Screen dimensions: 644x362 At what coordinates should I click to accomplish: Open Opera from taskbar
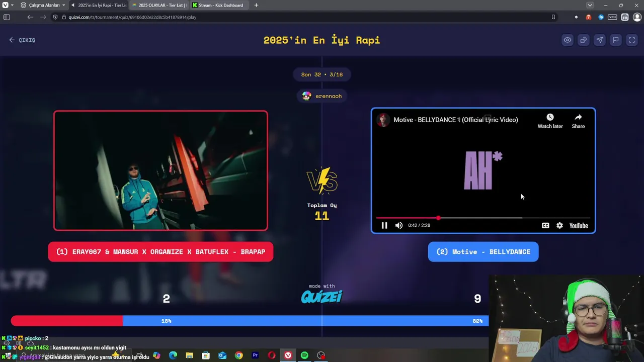(272, 355)
